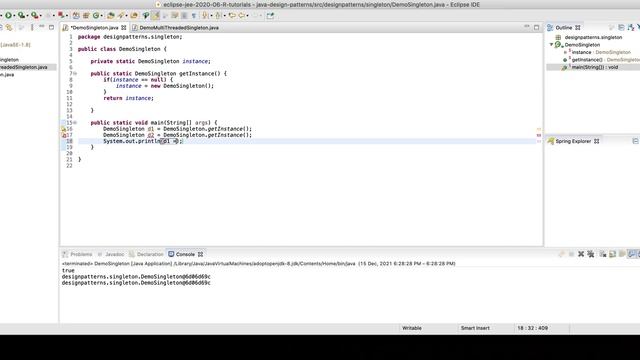Minimize the editor area
This screenshot has width=640, height=360.
tap(527, 27)
